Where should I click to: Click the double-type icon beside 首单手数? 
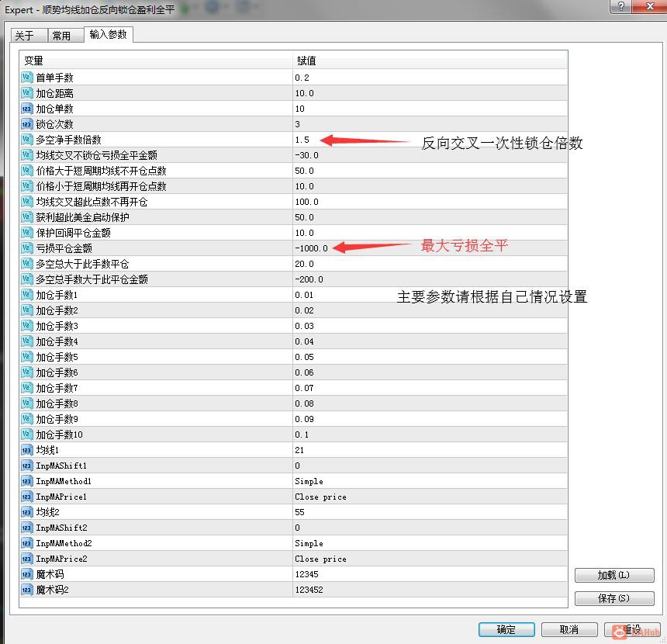coord(27,78)
